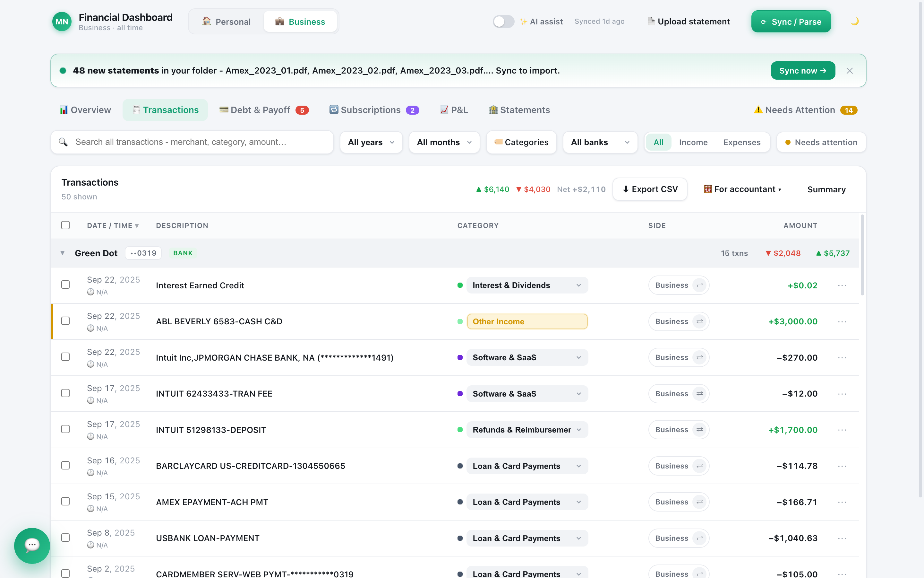
Task: Switch to Overview tab
Action: [85, 110]
